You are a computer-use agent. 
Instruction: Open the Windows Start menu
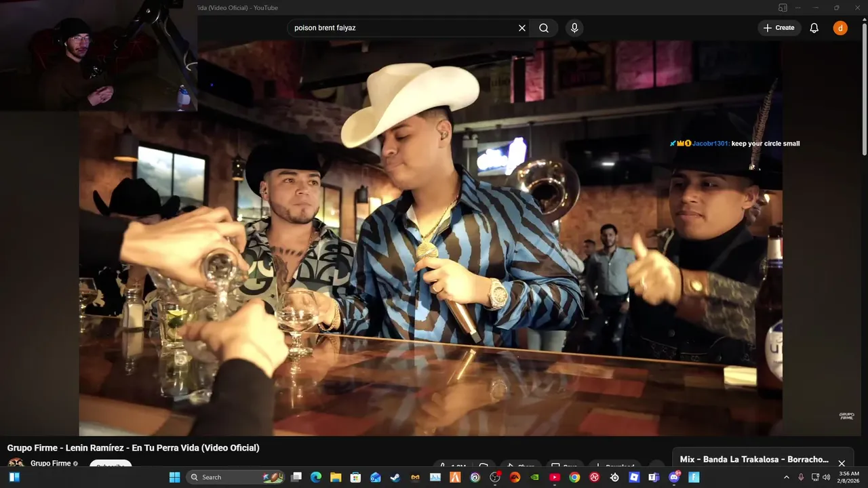(x=174, y=477)
